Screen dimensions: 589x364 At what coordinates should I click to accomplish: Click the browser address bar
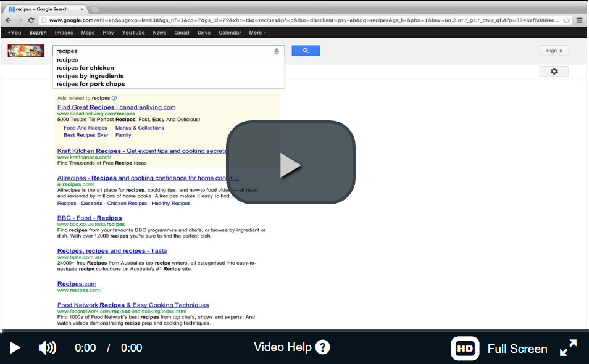304,20
